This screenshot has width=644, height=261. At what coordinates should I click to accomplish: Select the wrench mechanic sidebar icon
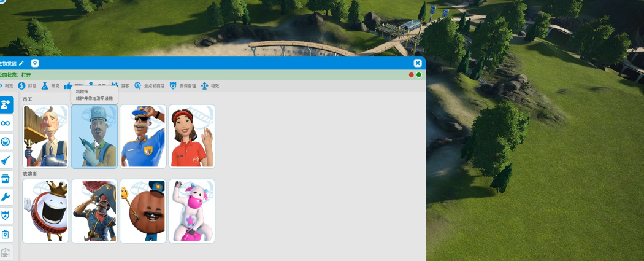[x=6, y=197]
